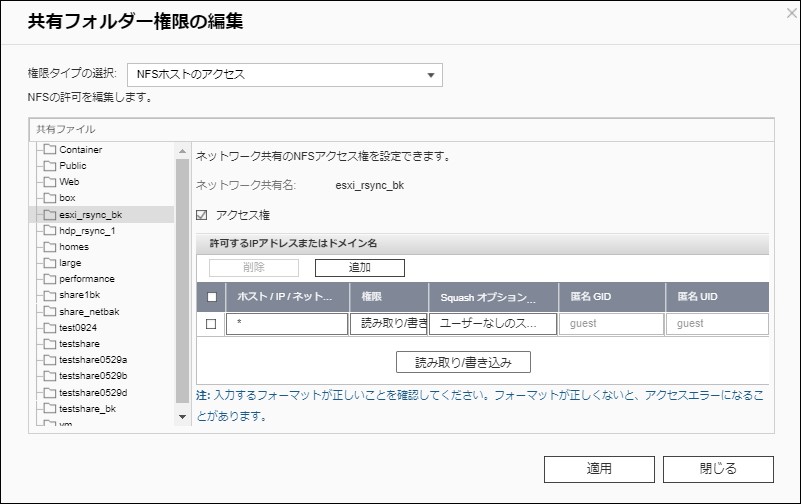Click the Public folder icon

[50, 166]
